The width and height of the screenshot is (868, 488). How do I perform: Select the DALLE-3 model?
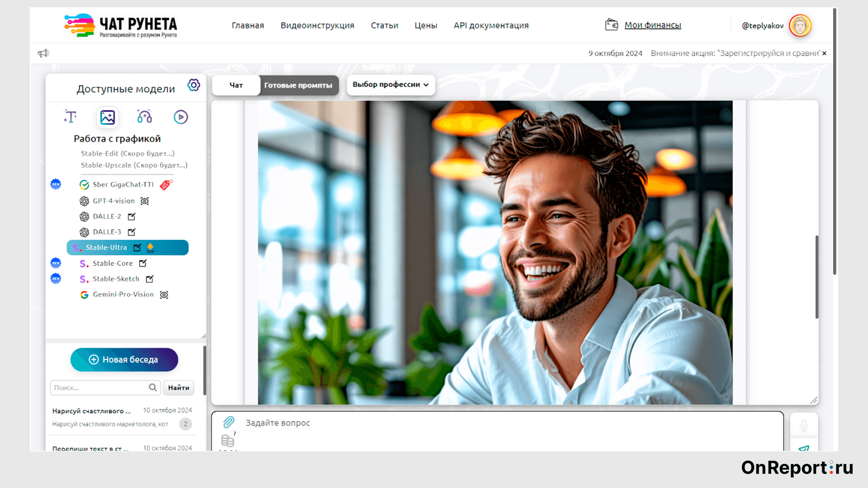point(107,232)
